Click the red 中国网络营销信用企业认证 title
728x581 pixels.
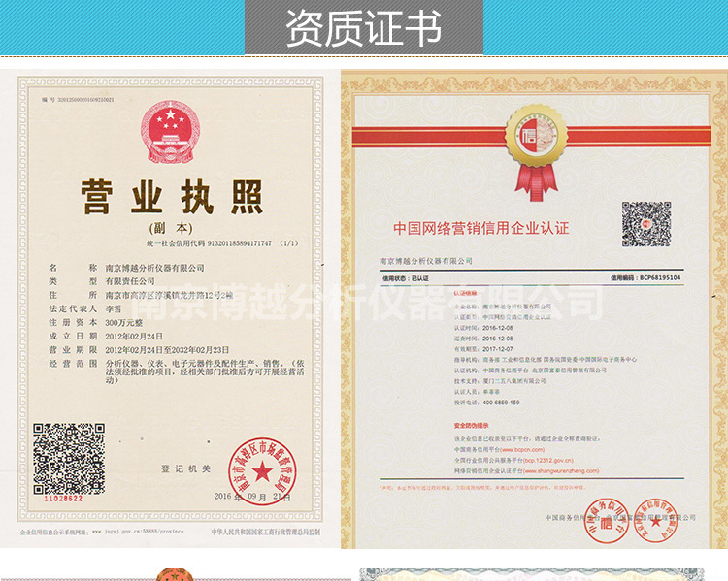pos(481,228)
